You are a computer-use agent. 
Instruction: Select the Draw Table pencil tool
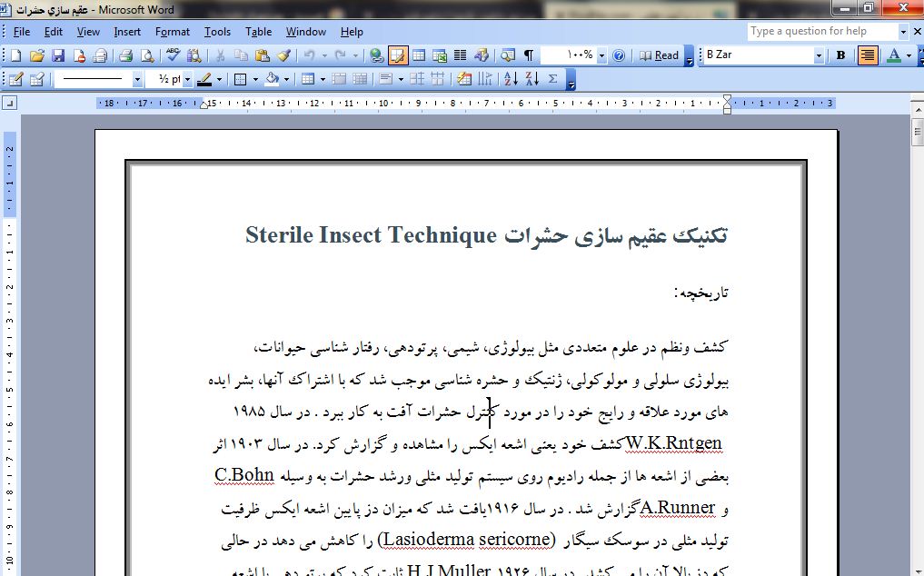point(15,79)
